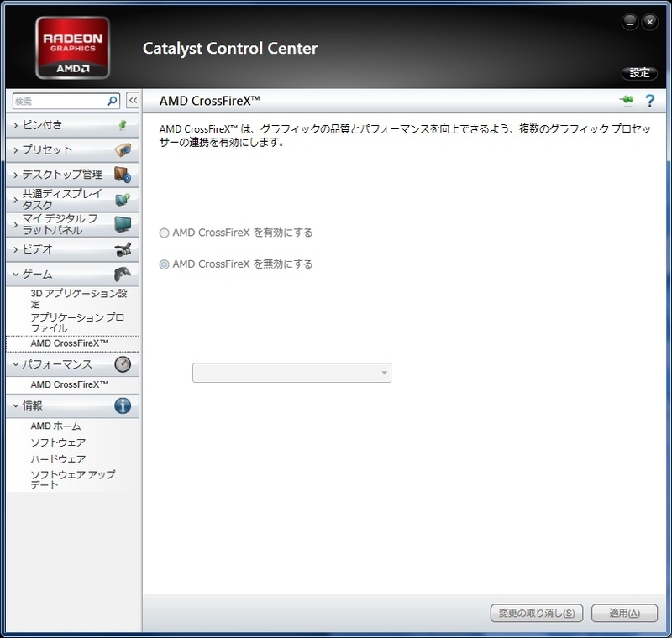
Task: Collapse sidebar with double-chevron button
Action: [133, 101]
